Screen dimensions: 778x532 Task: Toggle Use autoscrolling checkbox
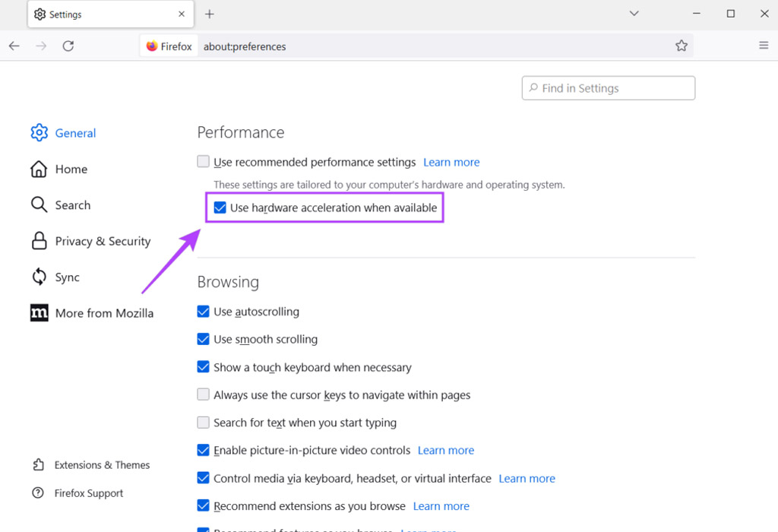click(x=203, y=311)
